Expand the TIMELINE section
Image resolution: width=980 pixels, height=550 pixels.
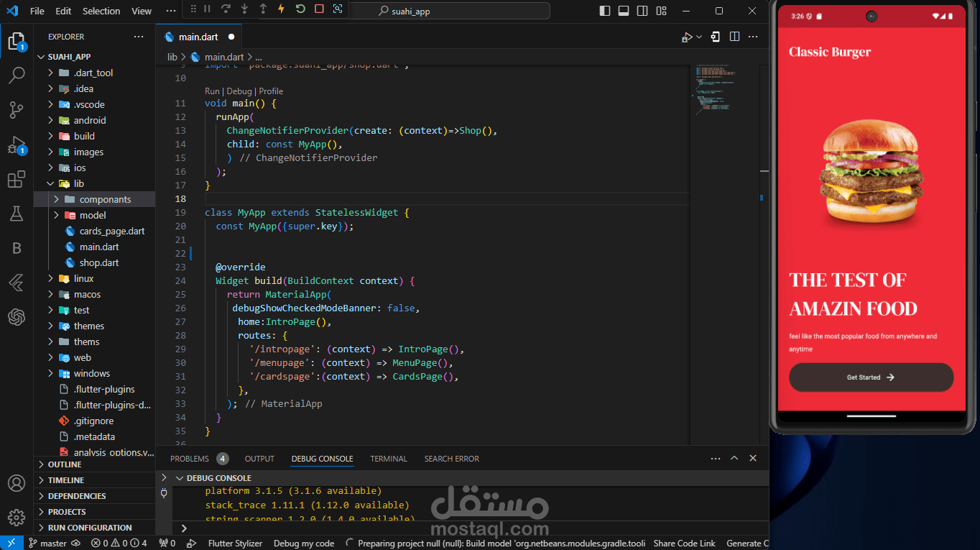pyautogui.click(x=94, y=480)
